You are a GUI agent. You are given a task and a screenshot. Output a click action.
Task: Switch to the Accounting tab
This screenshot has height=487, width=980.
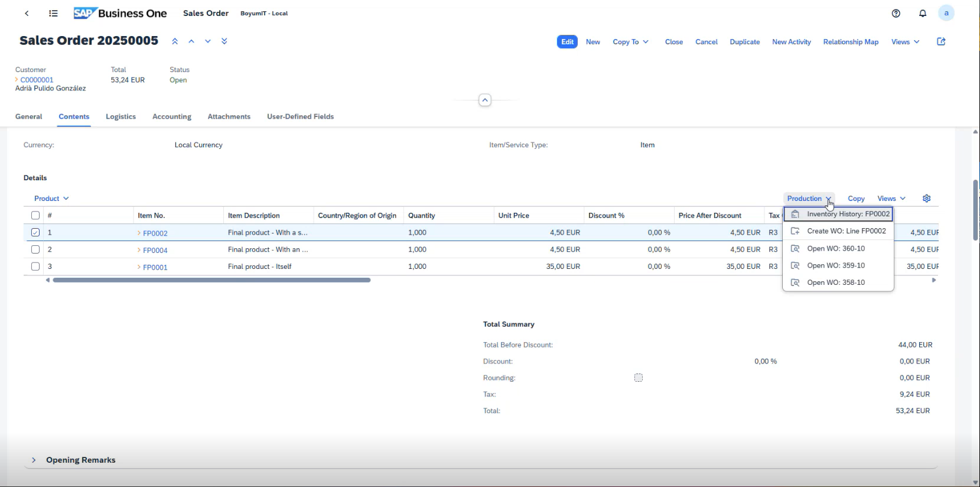pos(172,116)
